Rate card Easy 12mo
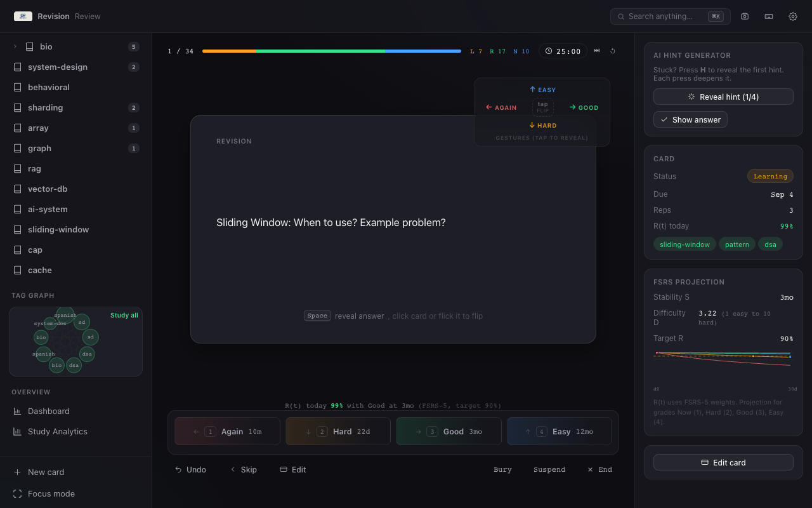The width and height of the screenshot is (812, 508). pyautogui.click(x=560, y=431)
